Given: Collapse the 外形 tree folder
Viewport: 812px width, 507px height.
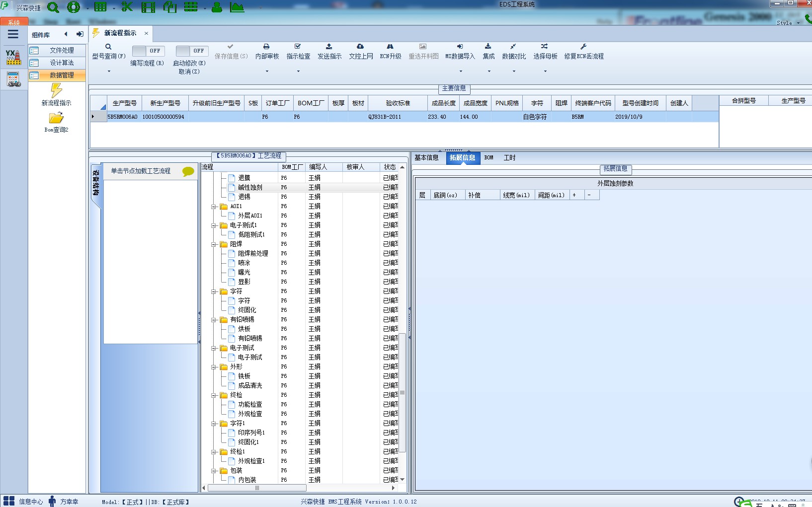Looking at the screenshot, I should (x=214, y=367).
